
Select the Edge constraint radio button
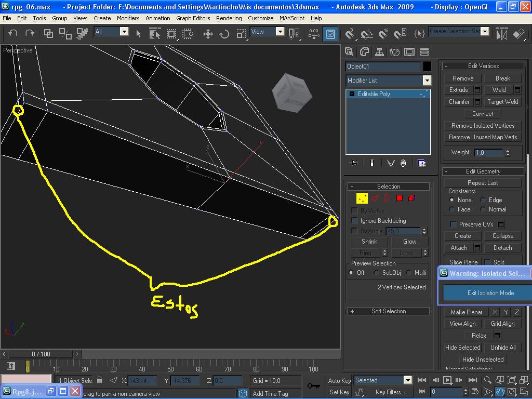point(483,200)
